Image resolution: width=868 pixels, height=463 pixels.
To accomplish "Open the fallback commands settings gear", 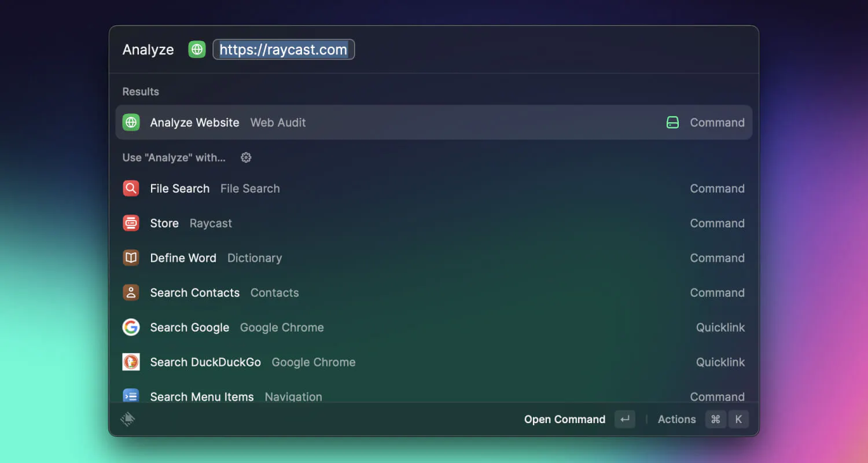I will (x=246, y=157).
